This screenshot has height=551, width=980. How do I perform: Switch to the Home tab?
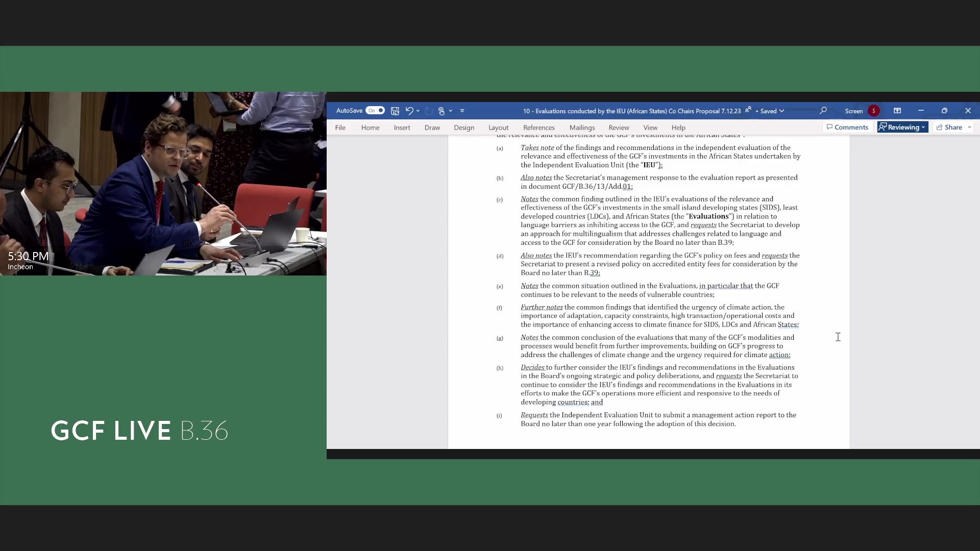(371, 128)
